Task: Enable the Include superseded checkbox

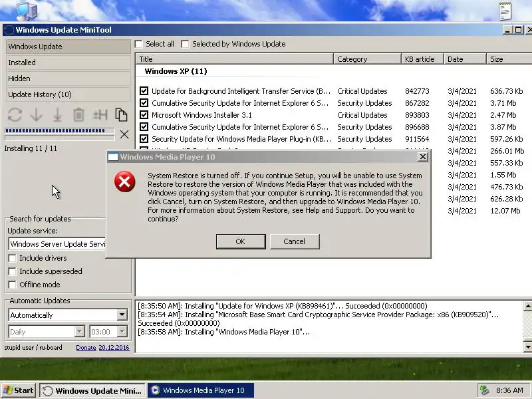Action: coord(12,271)
